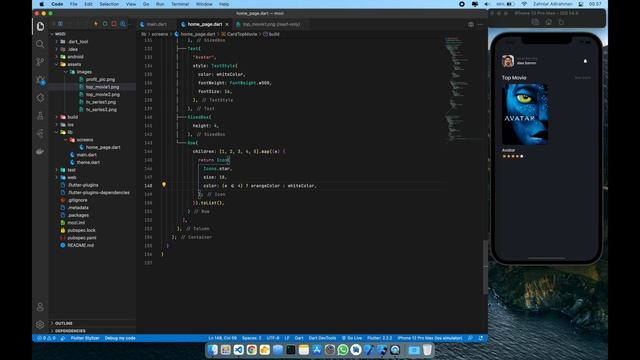Click Go Live in the status bar

click(352, 338)
